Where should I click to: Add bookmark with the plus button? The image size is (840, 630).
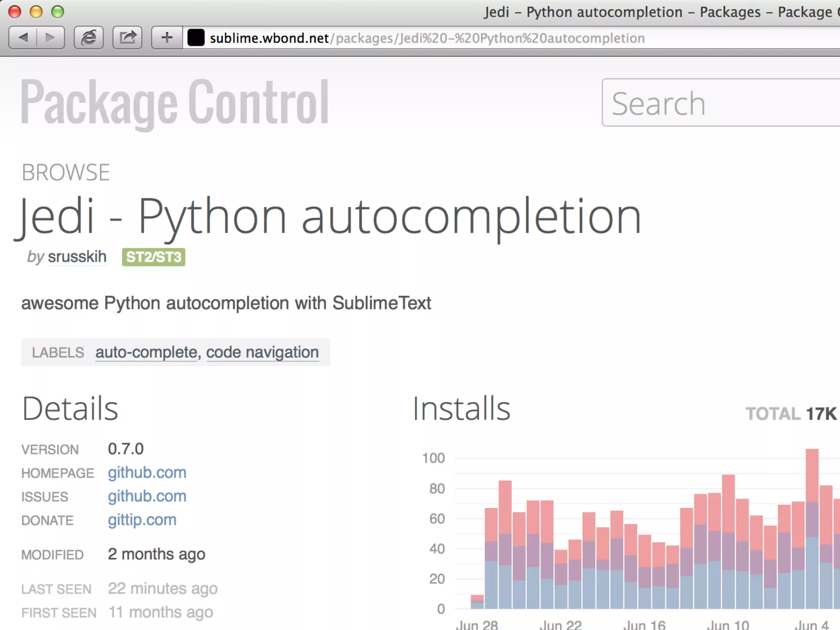tap(167, 38)
